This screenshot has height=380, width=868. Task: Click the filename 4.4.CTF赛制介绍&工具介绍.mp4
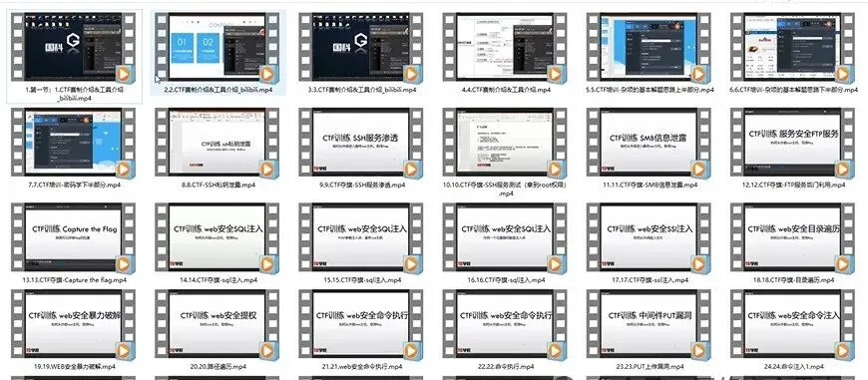505,89
